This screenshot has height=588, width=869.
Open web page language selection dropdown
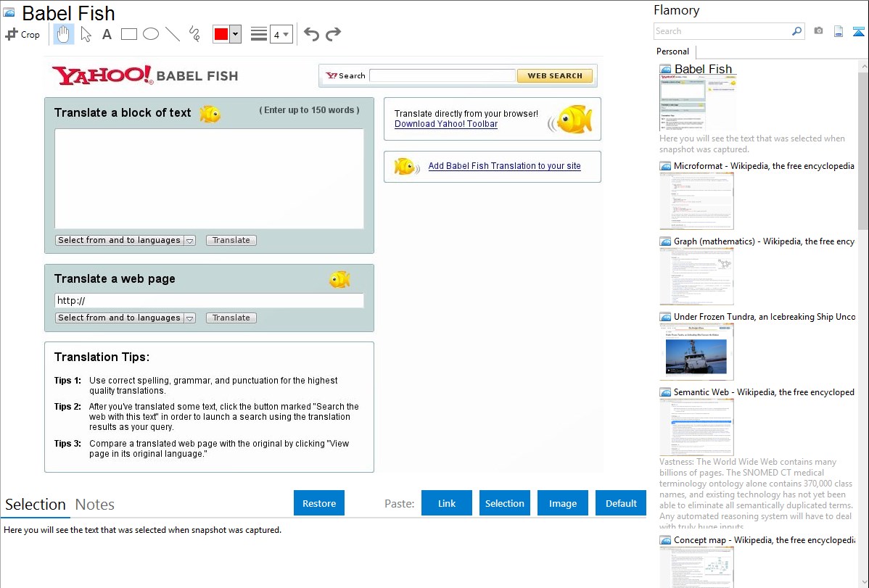(125, 318)
